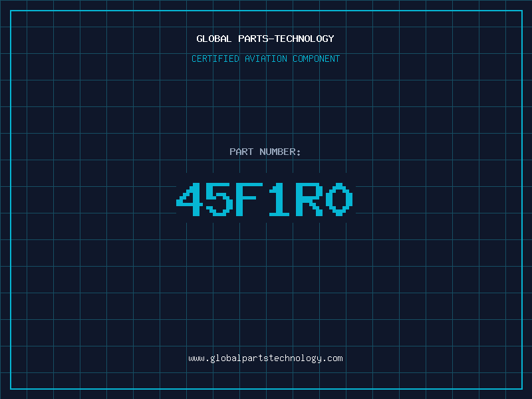Select the CERTIFIED AVIATION COMPONENT subtitle
The image size is (532, 399).
265,59
